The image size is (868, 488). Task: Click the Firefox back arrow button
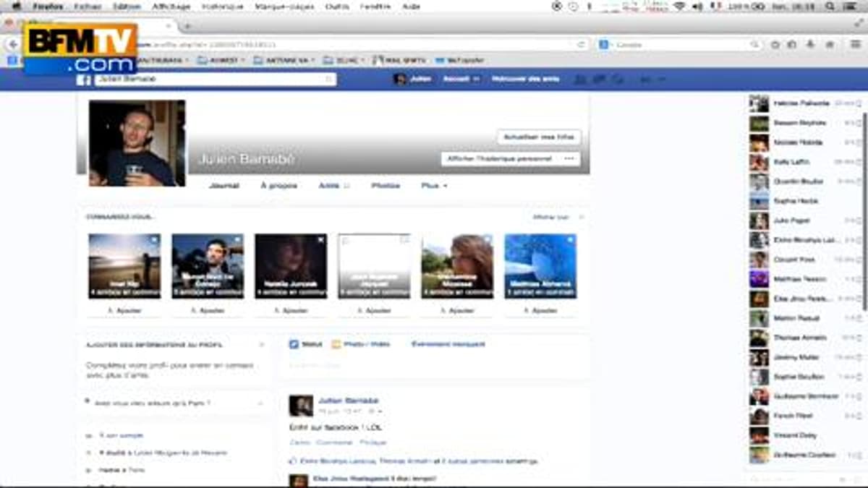click(13, 45)
